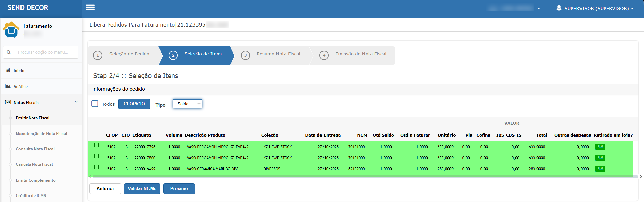
Task: Open the Tipo dropdown showing Saída
Action: tap(187, 104)
